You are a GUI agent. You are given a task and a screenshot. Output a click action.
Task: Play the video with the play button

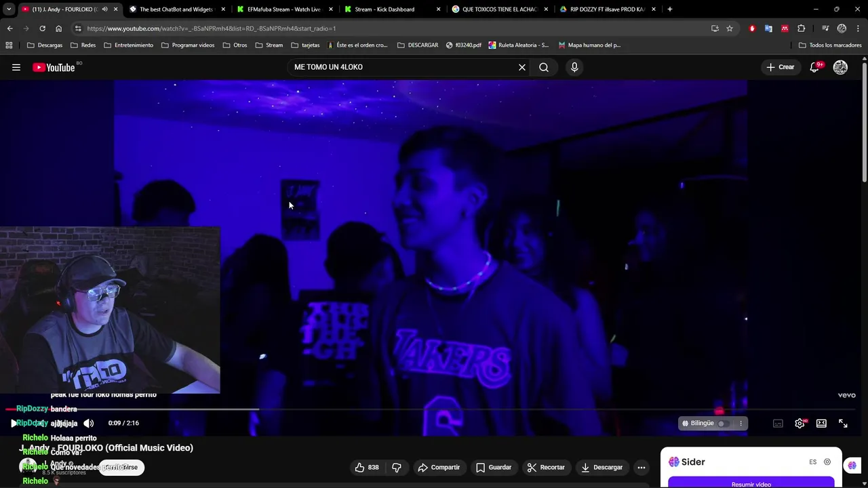click(14, 423)
